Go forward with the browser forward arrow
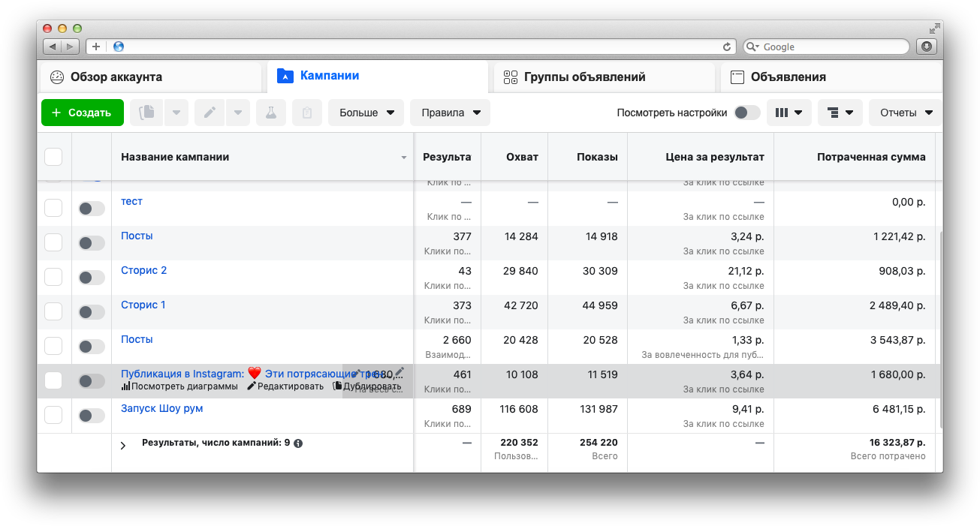Viewport: 980px width, 526px height. coord(70,47)
